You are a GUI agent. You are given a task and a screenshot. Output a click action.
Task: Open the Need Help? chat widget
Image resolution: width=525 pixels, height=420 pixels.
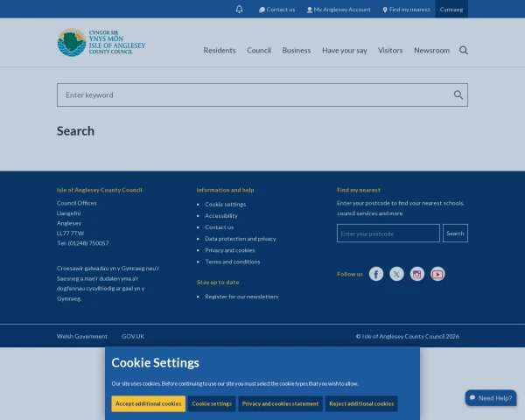pyautogui.click(x=490, y=397)
